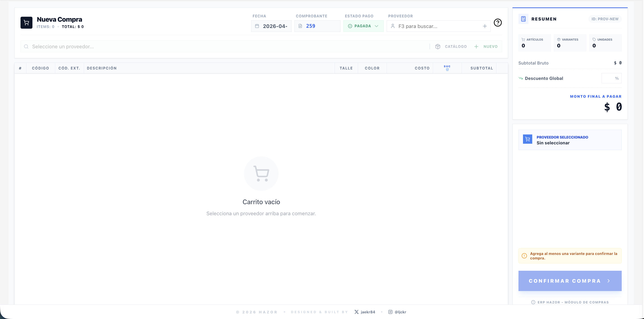The height and width of the screenshot is (319, 644).
Task: Focus the Descuento Global percent field
Action: (612, 78)
